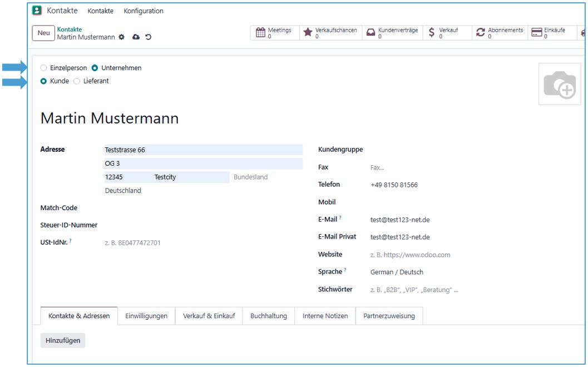Viewport: 588px width, 367px height.
Task: Click the discard changes undo icon
Action: pos(147,37)
